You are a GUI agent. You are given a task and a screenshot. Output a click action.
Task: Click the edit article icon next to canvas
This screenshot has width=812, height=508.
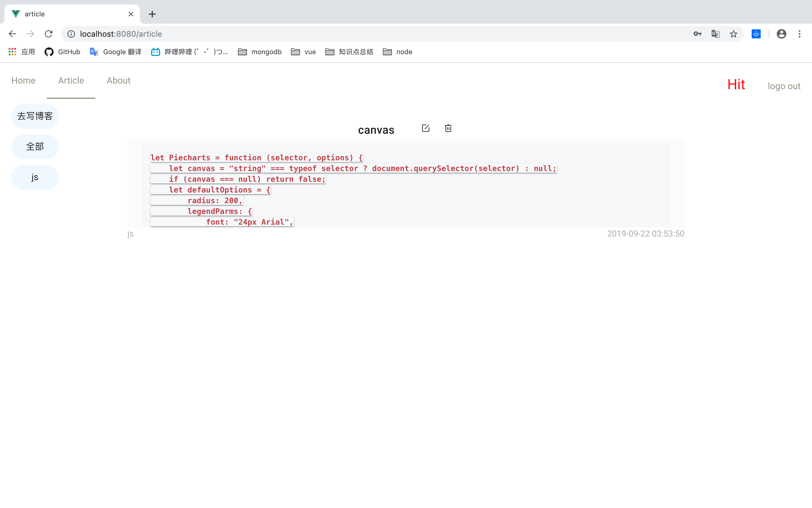425,128
